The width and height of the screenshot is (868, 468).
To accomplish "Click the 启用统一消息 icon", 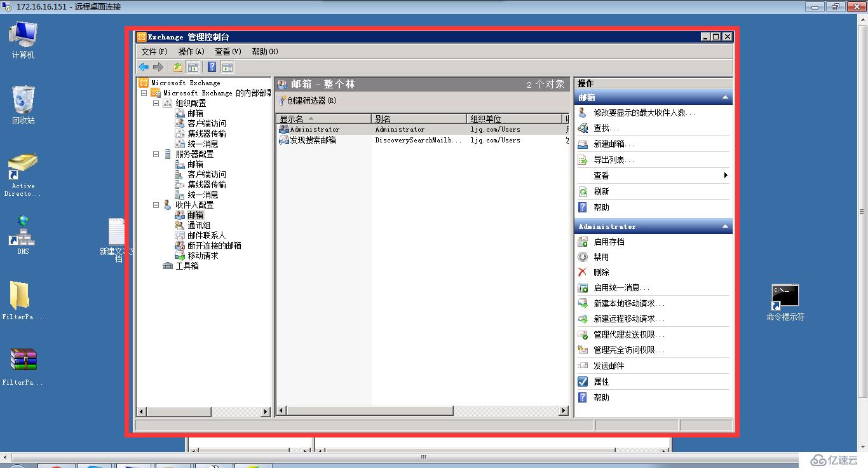I will click(x=583, y=287).
